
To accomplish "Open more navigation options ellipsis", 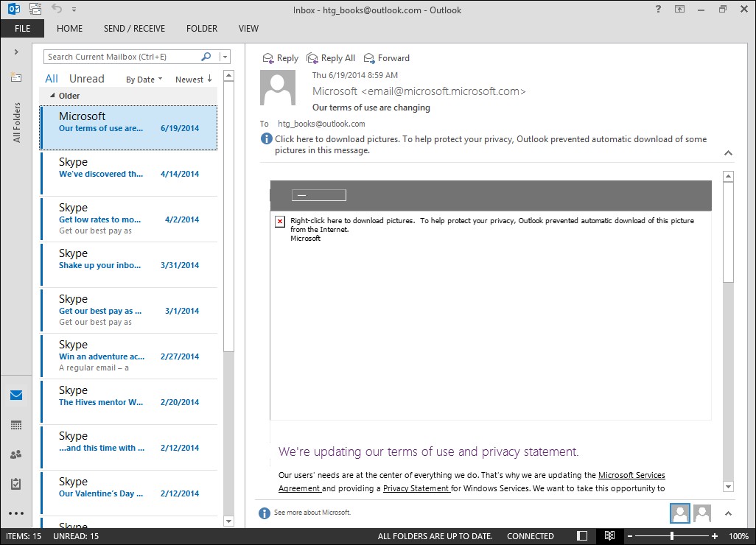I will [16, 513].
